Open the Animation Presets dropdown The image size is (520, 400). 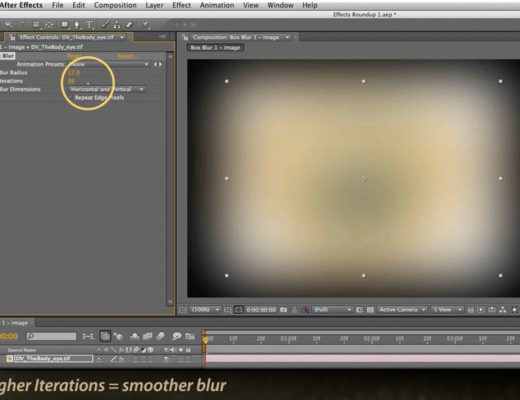click(x=109, y=64)
